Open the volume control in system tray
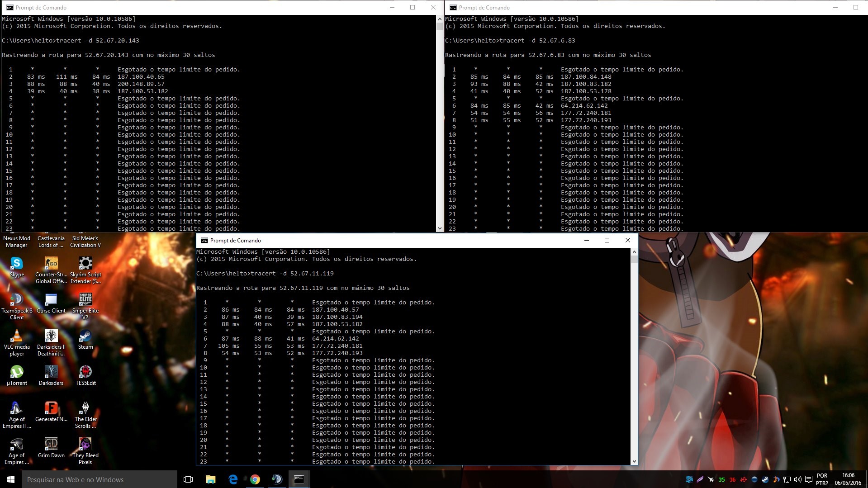This screenshot has height=488, width=868. [797, 479]
